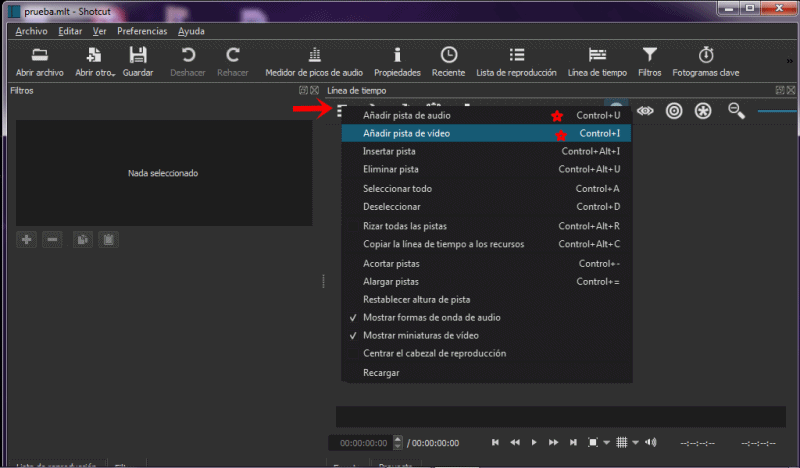
Task: Close the Filtros panel
Action: 314,90
